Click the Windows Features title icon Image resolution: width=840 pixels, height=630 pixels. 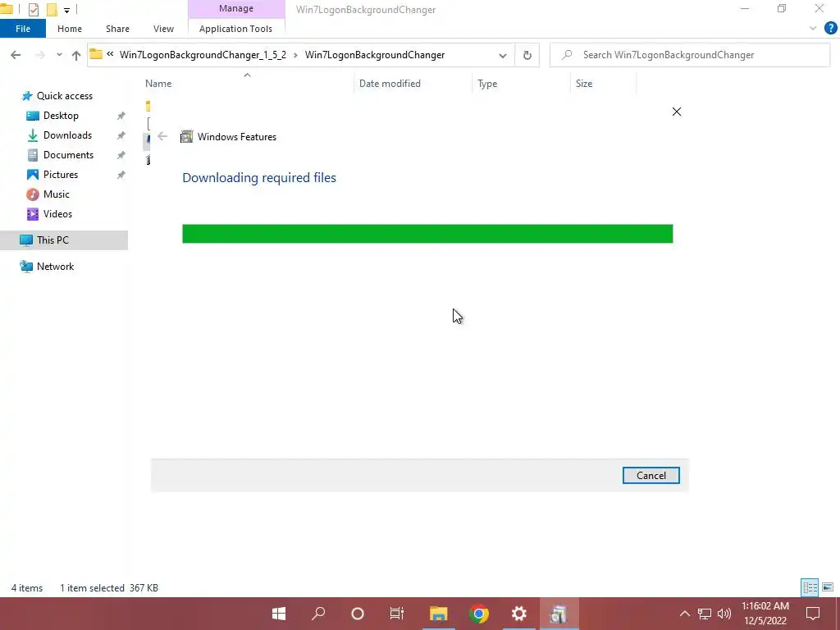[186, 137]
